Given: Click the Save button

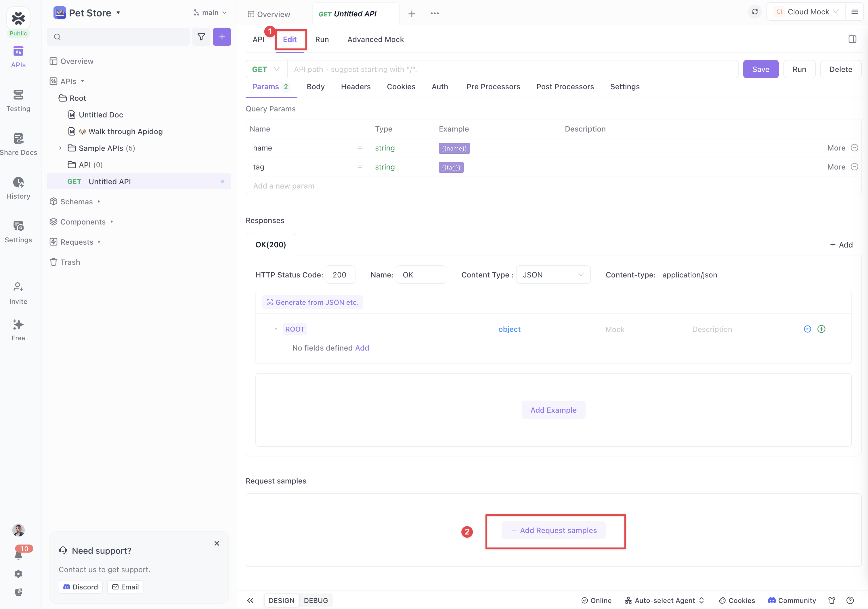Looking at the screenshot, I should click(x=760, y=69).
